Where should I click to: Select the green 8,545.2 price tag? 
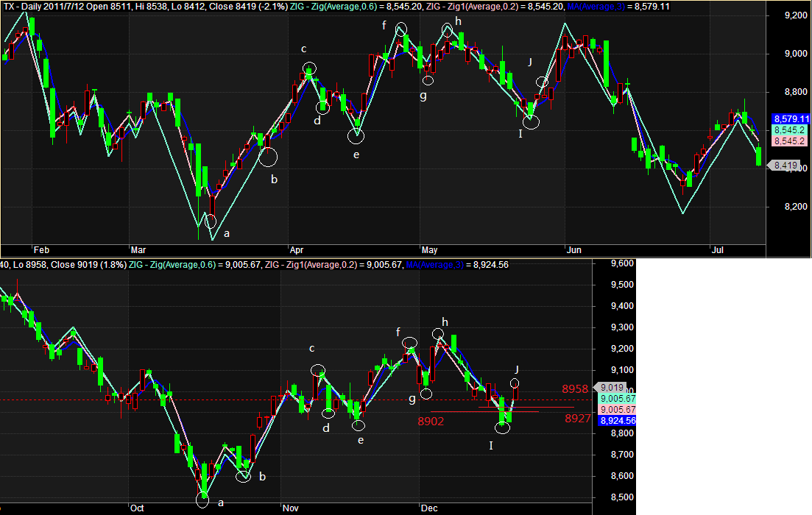coord(789,130)
